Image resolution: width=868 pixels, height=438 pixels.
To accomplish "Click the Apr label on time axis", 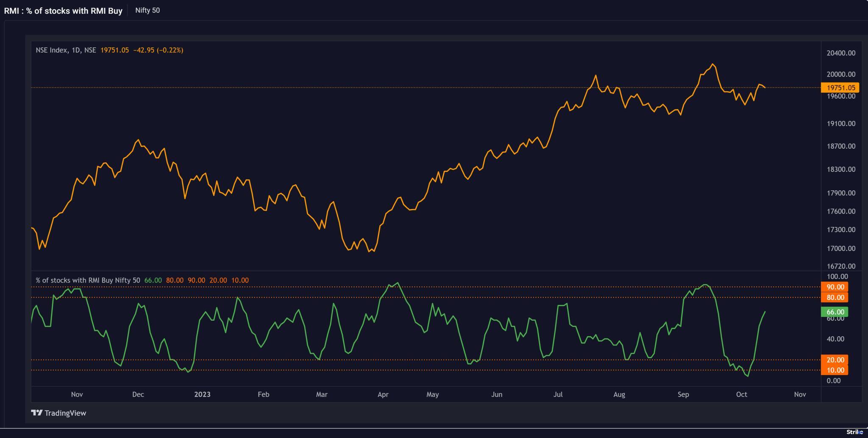I will tap(383, 394).
